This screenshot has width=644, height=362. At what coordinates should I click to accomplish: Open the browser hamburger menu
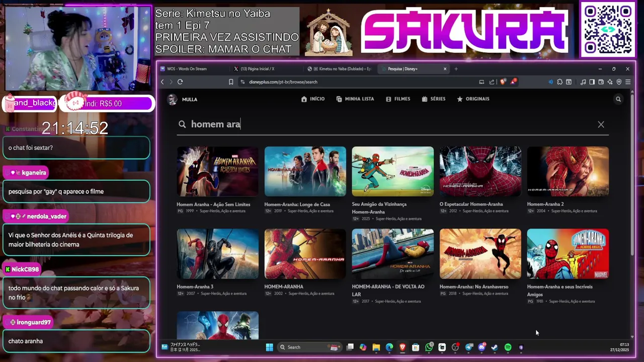[628, 82]
